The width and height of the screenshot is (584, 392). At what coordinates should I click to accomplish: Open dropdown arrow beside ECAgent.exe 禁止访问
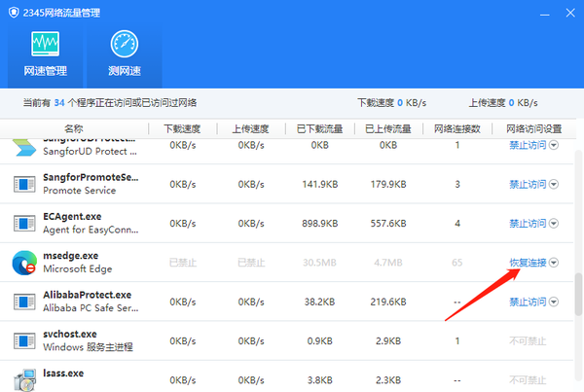(554, 223)
